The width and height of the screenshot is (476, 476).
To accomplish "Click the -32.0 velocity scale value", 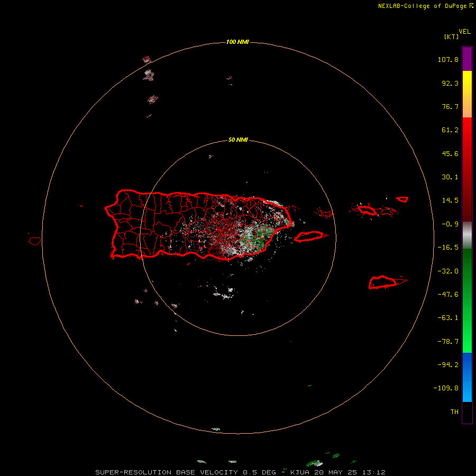I will pos(448,271).
